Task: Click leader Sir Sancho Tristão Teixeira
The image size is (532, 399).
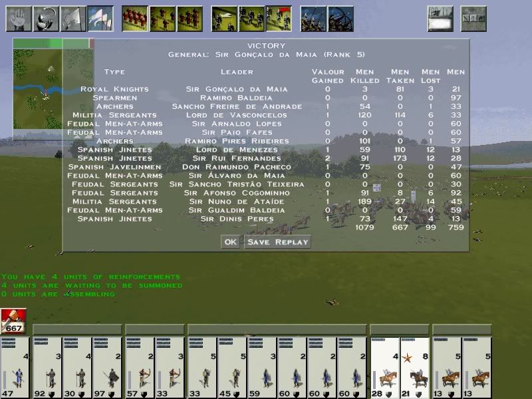Action: point(237,185)
